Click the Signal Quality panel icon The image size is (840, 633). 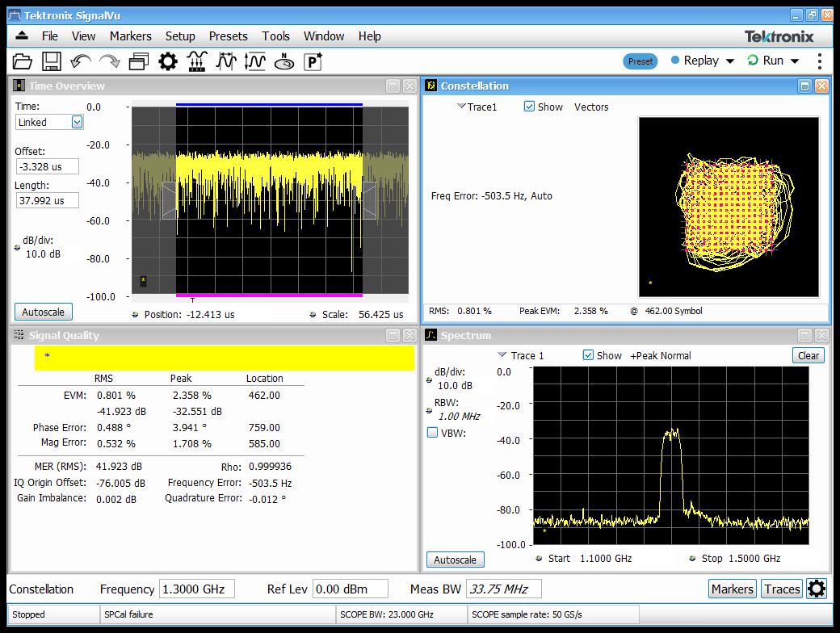(x=19, y=335)
